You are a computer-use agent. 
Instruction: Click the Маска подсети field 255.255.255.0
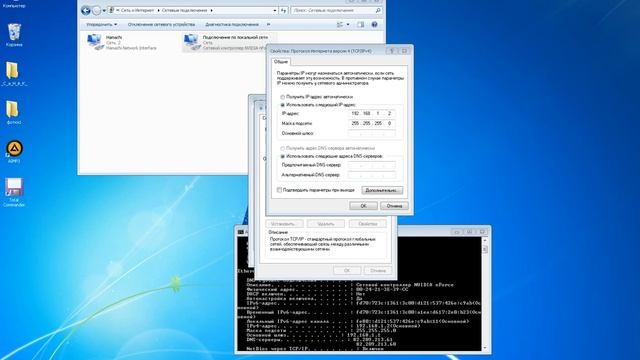pyautogui.click(x=372, y=123)
